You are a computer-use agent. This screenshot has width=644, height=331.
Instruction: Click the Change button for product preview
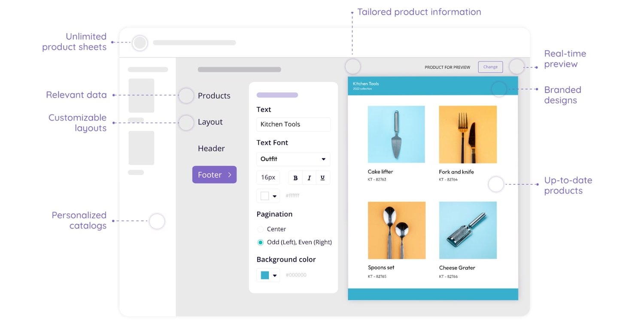point(490,67)
